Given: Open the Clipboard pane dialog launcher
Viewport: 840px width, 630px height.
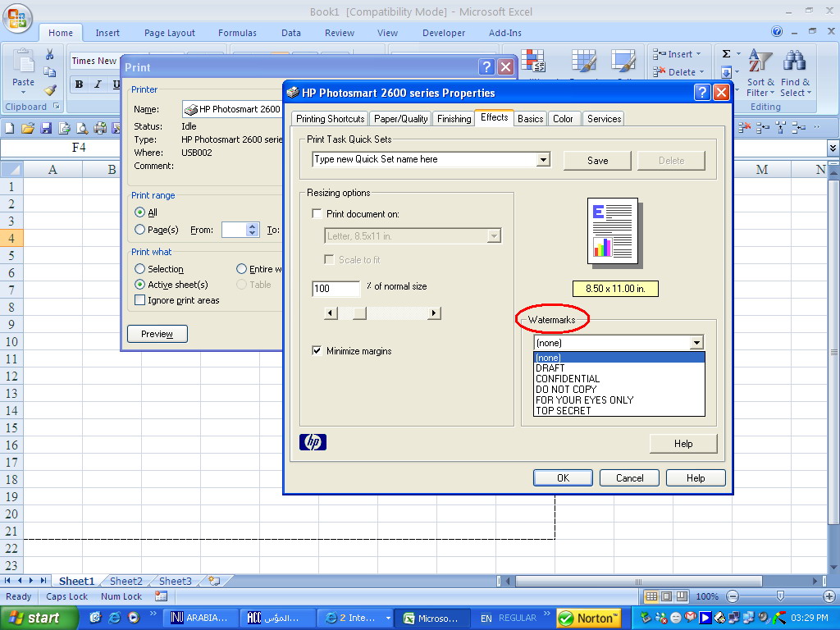Looking at the screenshot, I should [x=57, y=106].
